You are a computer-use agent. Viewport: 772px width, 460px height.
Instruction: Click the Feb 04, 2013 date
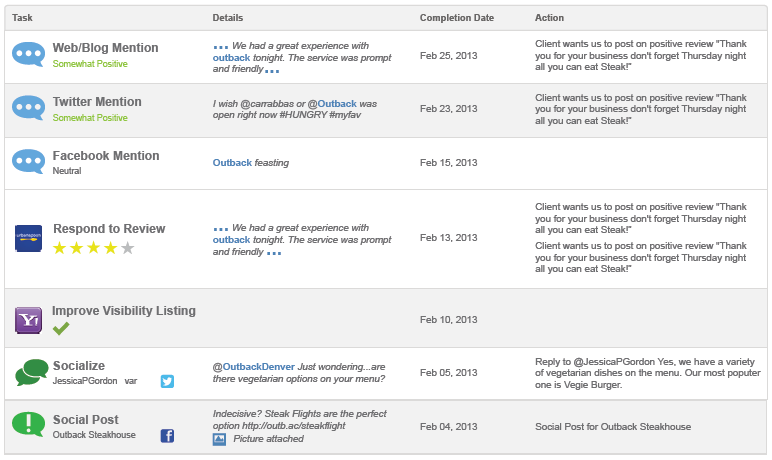coord(449,427)
